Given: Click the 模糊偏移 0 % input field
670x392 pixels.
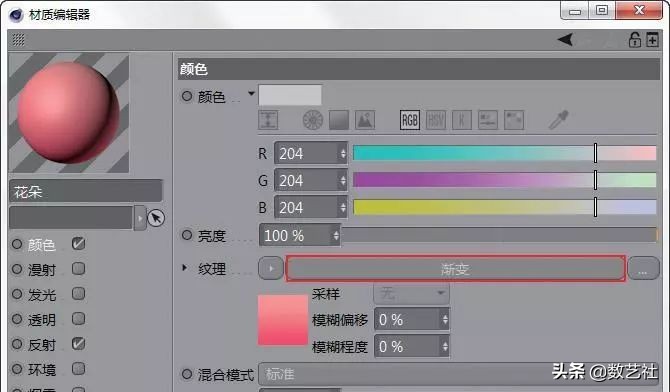Looking at the screenshot, I should pyautogui.click(x=412, y=319).
